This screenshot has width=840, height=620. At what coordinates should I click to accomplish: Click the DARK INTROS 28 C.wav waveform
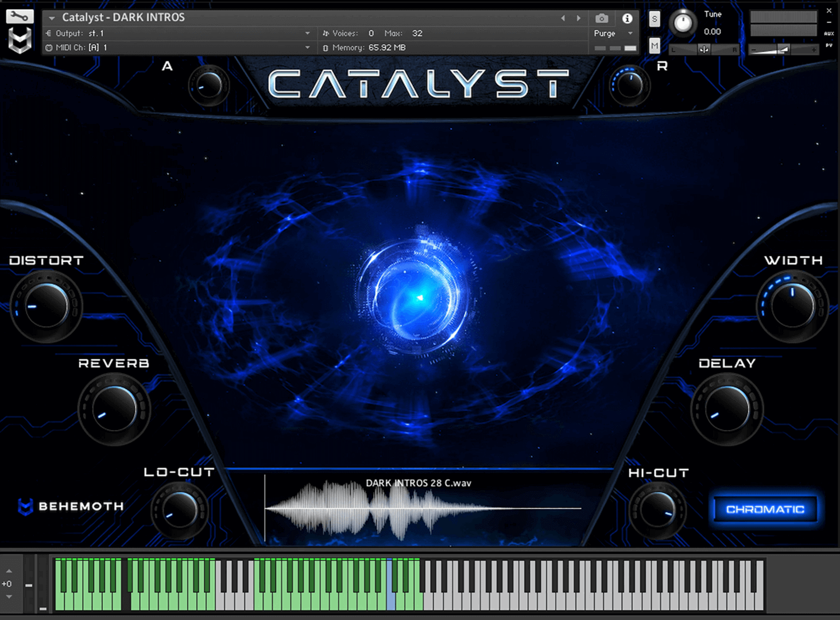423,510
